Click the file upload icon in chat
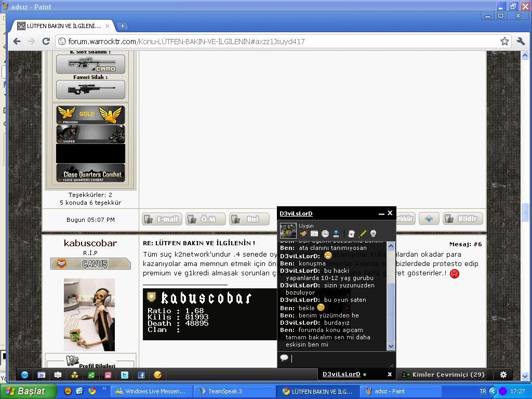 coord(336,234)
